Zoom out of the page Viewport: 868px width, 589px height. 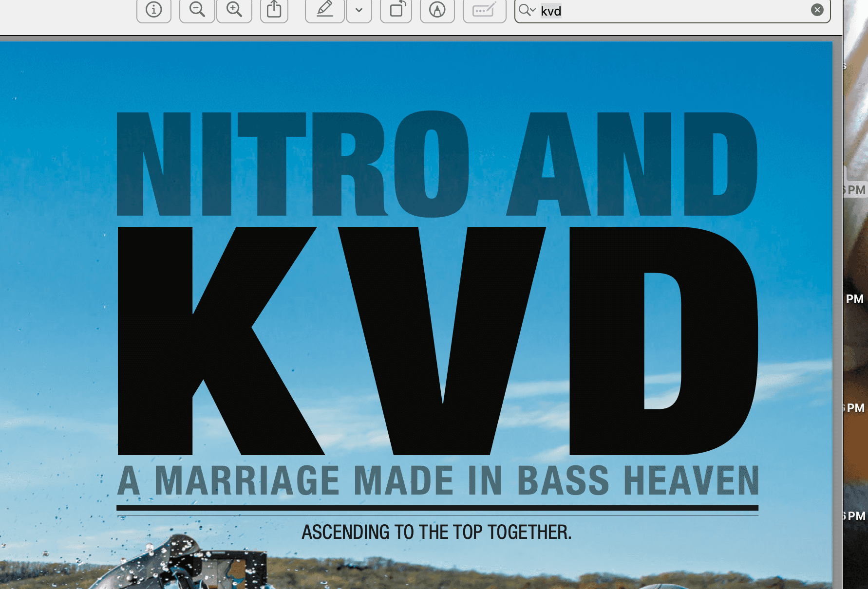tap(197, 10)
